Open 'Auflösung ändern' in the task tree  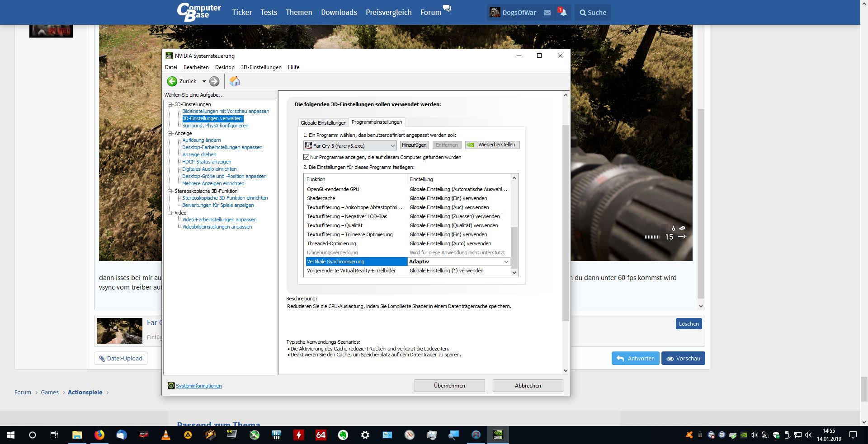pyautogui.click(x=202, y=140)
